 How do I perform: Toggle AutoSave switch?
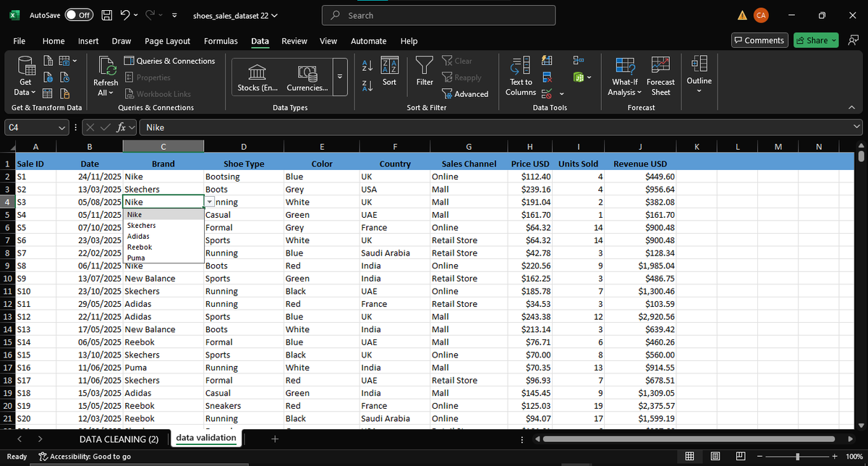tap(80, 15)
